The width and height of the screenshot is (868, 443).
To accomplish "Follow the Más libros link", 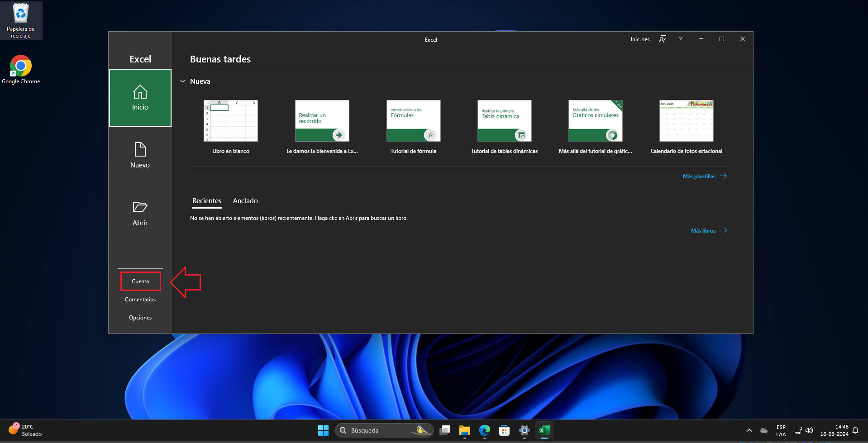I will (x=709, y=231).
